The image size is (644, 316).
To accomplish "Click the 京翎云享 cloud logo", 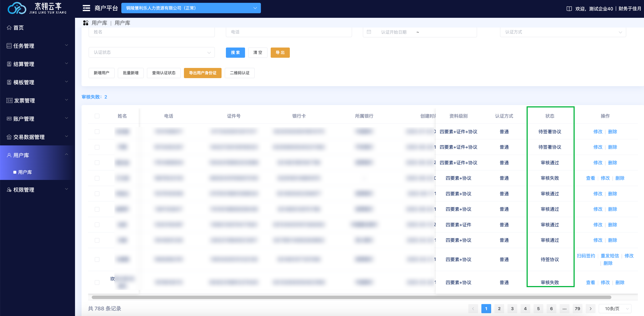I will click(17, 8).
